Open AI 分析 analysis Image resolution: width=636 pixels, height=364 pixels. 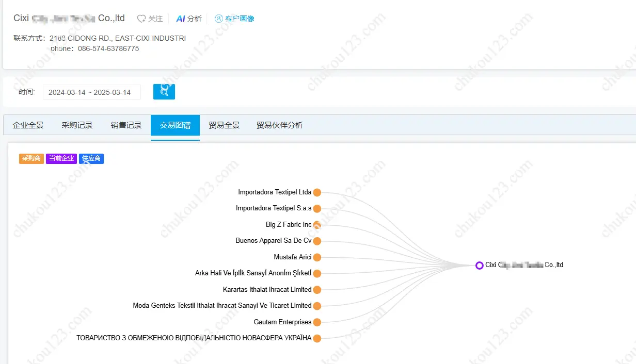point(189,19)
